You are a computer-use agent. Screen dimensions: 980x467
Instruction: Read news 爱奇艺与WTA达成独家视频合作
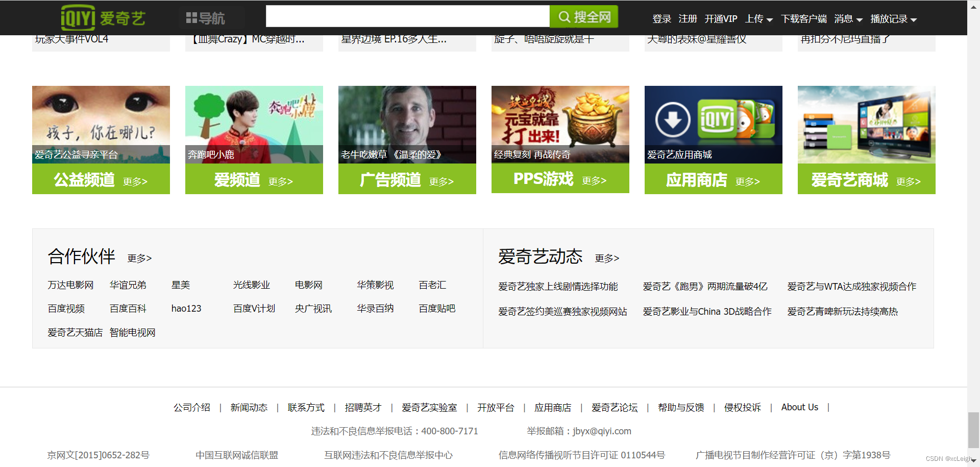point(852,287)
